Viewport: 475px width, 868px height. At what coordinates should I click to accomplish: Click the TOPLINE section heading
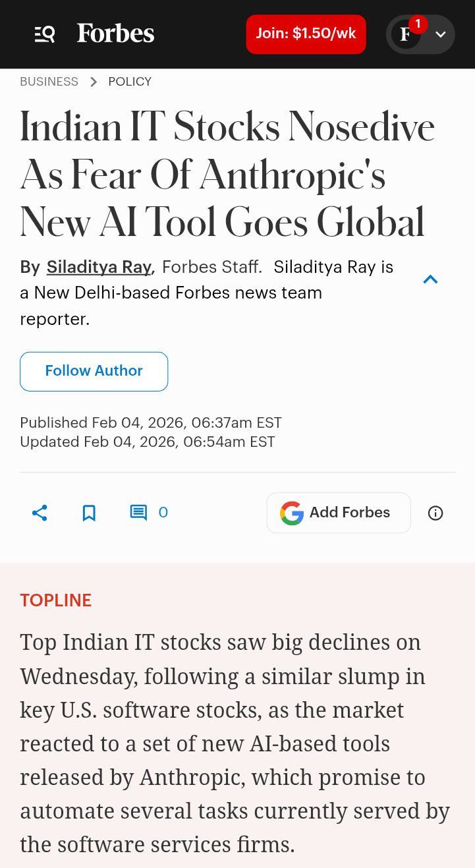tap(56, 600)
